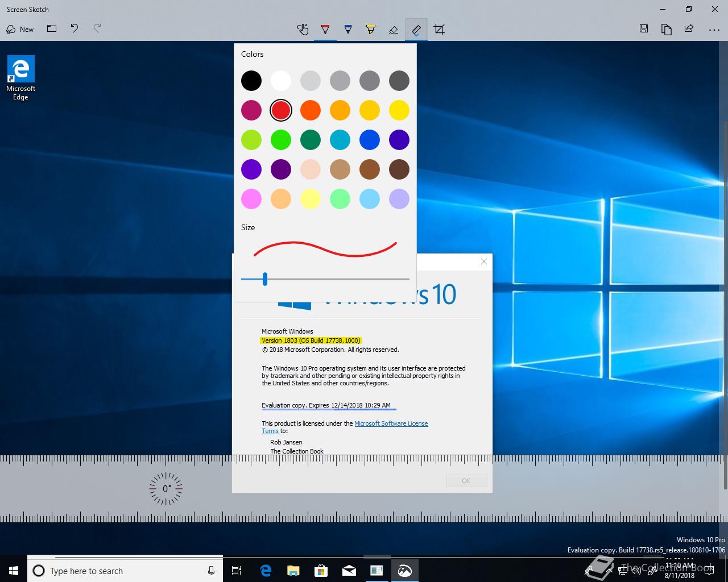Open File Explorer from the taskbar
This screenshot has height=582, width=728.
click(293, 571)
